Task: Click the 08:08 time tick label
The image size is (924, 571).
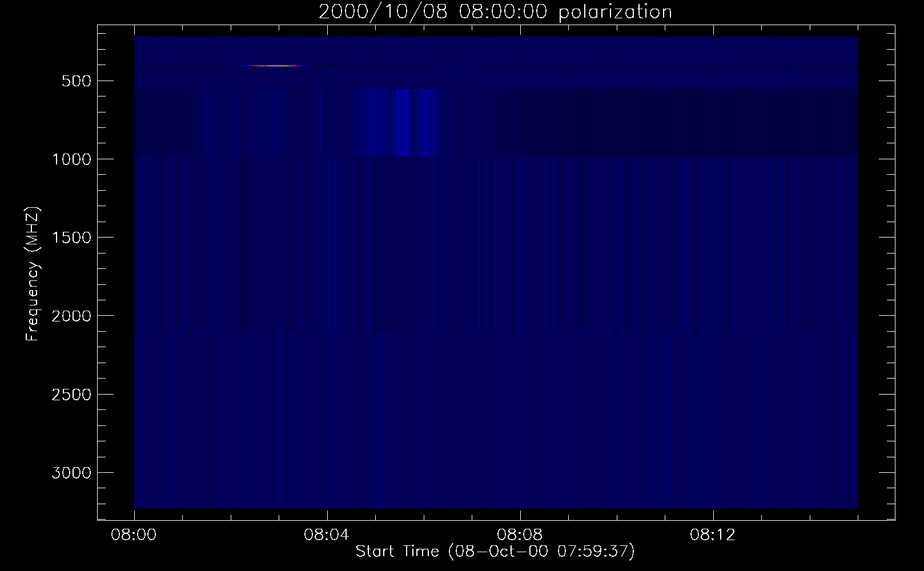Action: click(520, 536)
